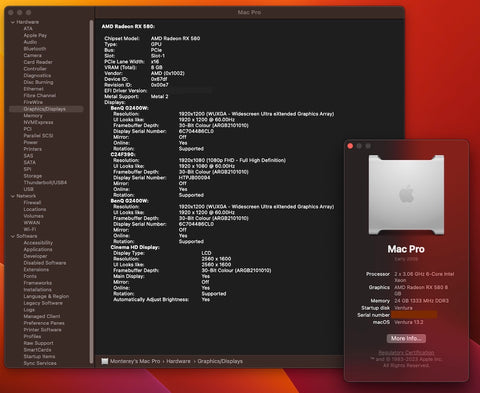
Task: Select Sync Services in the sidebar
Action: click(x=40, y=363)
